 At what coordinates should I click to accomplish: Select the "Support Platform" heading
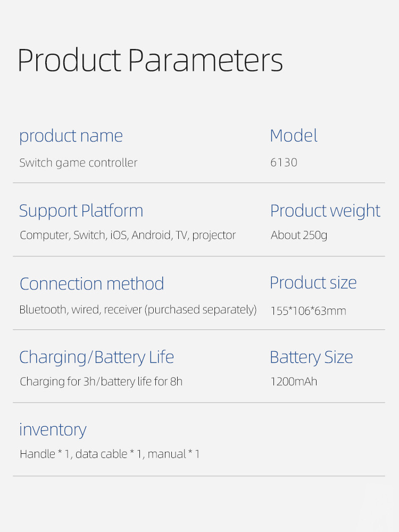click(x=81, y=211)
